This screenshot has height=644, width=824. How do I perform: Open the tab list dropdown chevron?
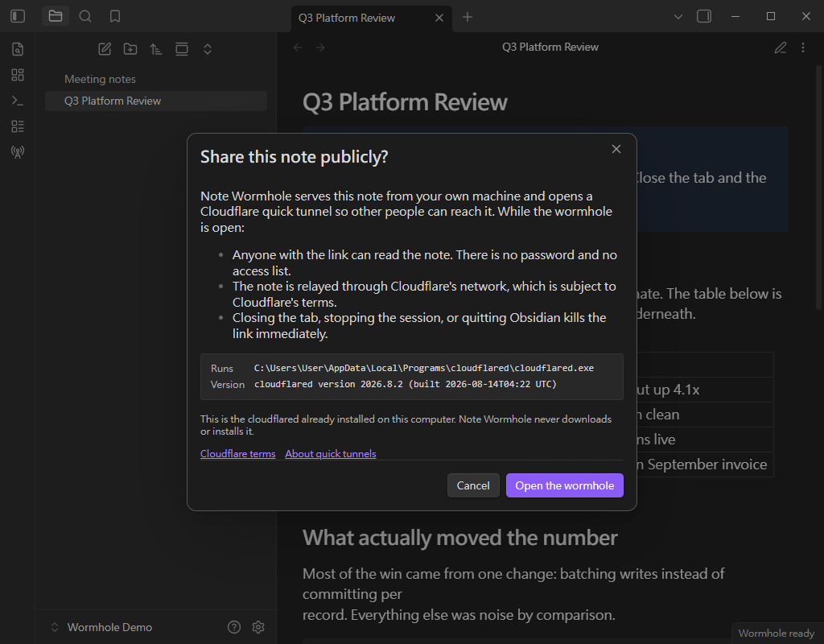pyautogui.click(x=678, y=17)
